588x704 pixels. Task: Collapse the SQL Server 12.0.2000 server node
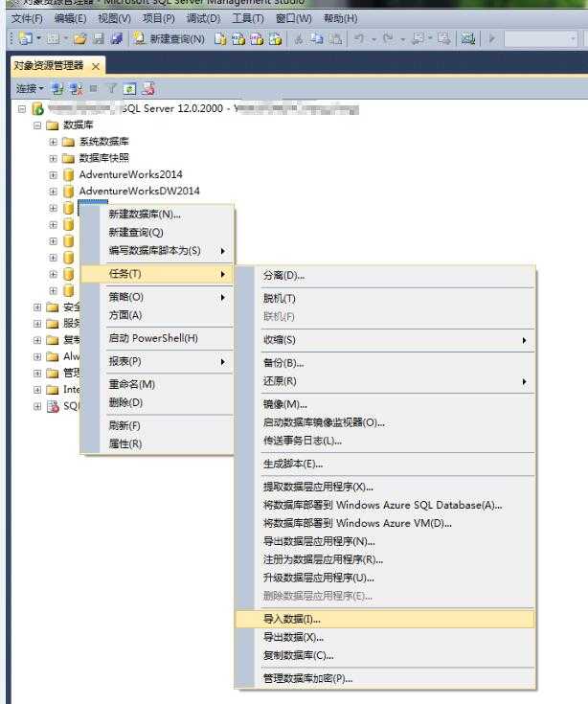(21, 108)
